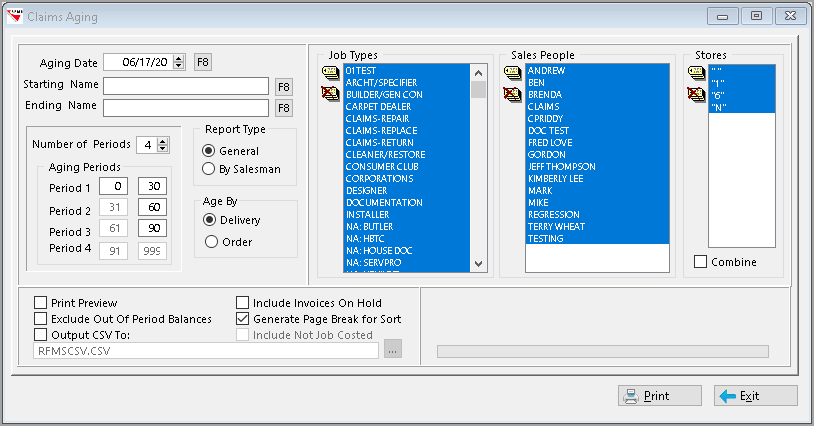Select FRED LOVE in Sales People
814x426 pixels.
(598, 142)
